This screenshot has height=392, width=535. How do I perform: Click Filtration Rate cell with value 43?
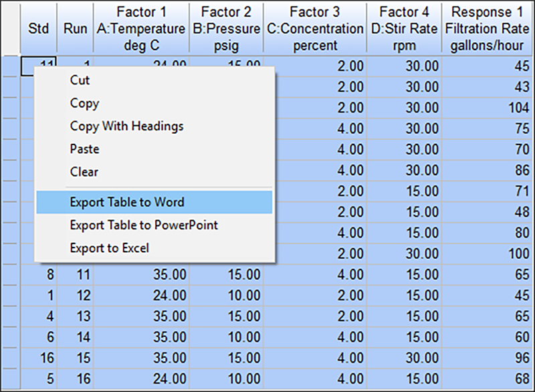click(487, 87)
